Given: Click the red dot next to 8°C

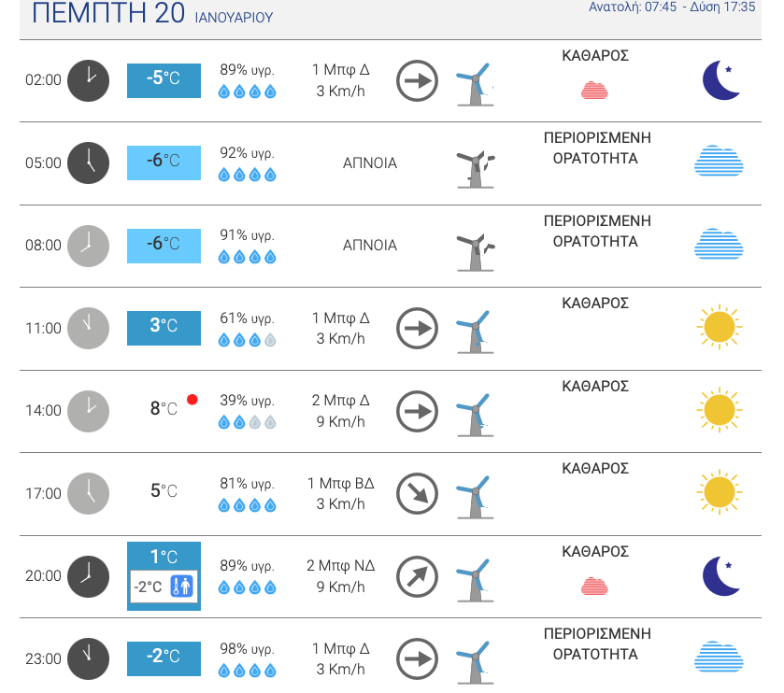Looking at the screenshot, I should pos(192,399).
